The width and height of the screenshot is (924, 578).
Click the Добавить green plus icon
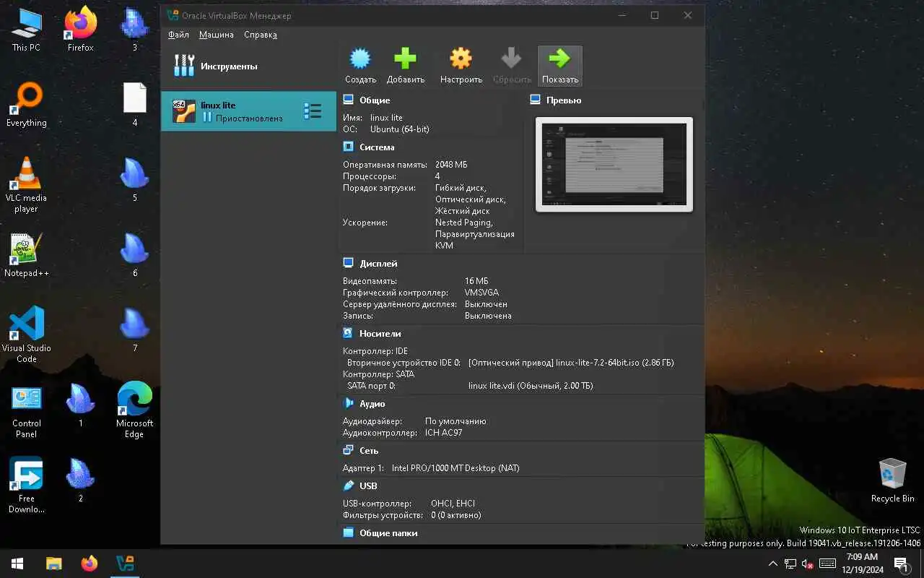[x=405, y=59]
